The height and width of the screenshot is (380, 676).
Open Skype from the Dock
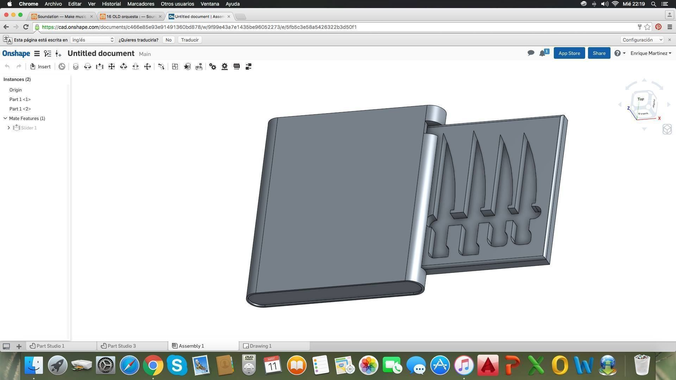click(x=177, y=366)
